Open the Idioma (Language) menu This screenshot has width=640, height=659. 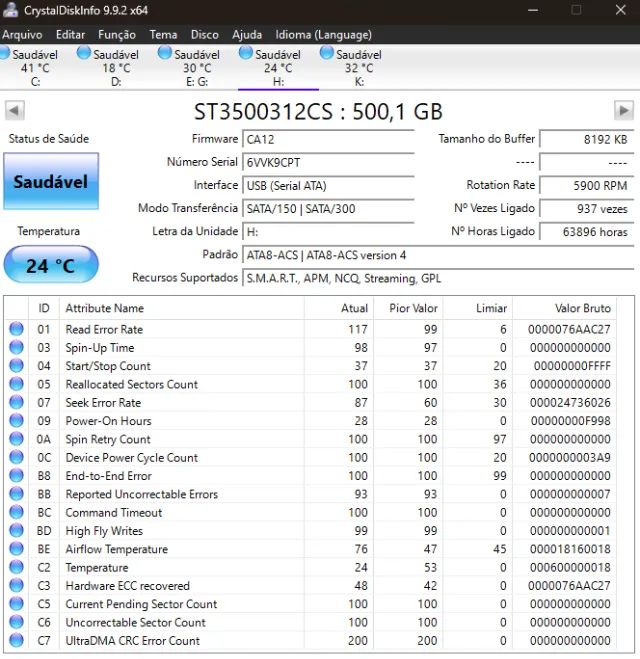[323, 34]
